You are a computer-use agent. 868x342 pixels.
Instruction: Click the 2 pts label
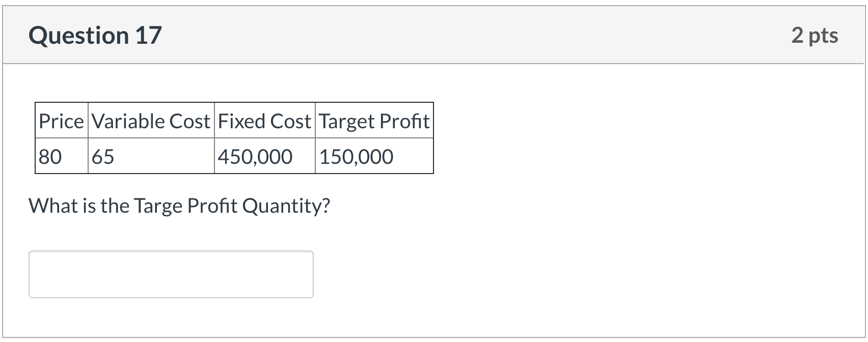814,35
